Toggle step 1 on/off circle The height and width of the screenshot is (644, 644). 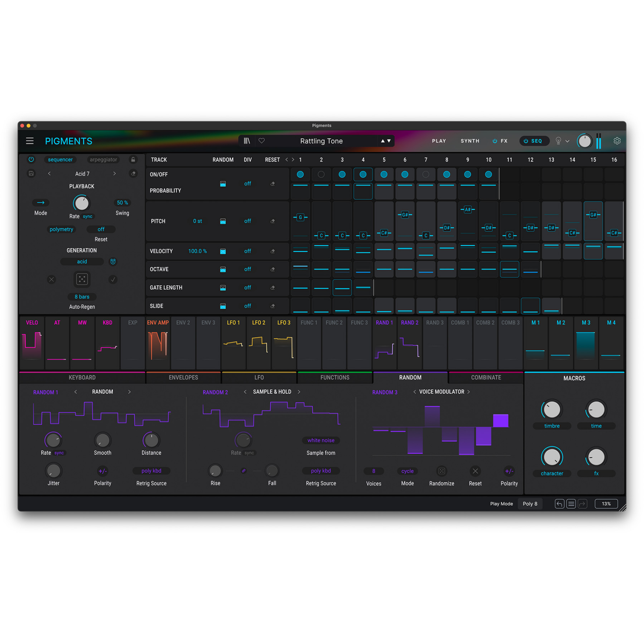300,174
